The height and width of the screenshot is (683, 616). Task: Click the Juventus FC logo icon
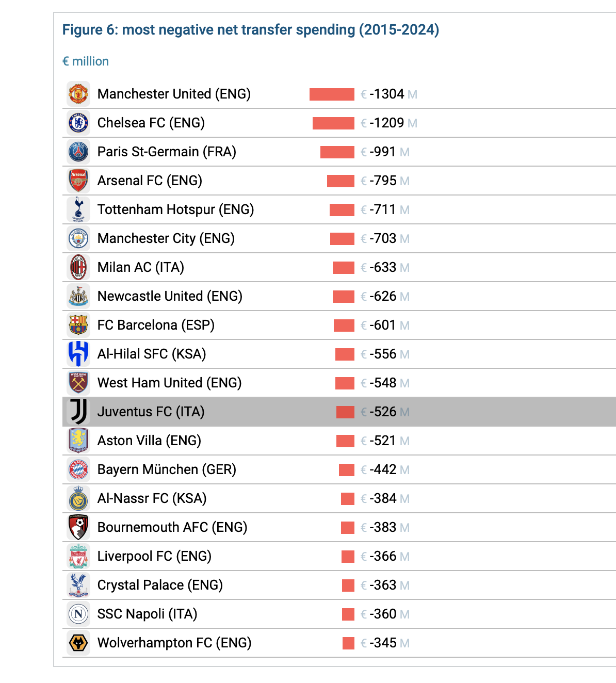coord(78,412)
